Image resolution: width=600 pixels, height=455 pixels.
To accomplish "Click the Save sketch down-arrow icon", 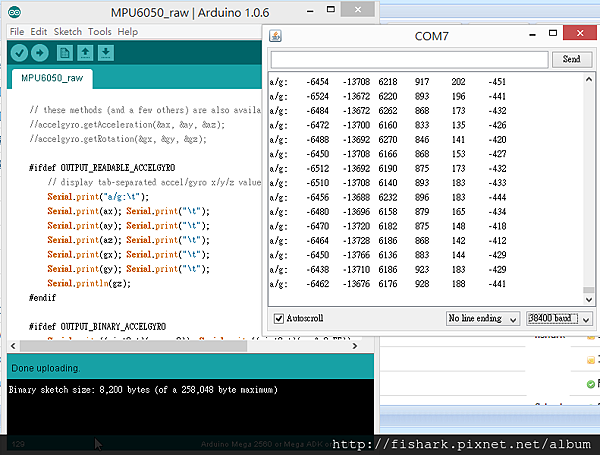I will pyautogui.click(x=106, y=52).
